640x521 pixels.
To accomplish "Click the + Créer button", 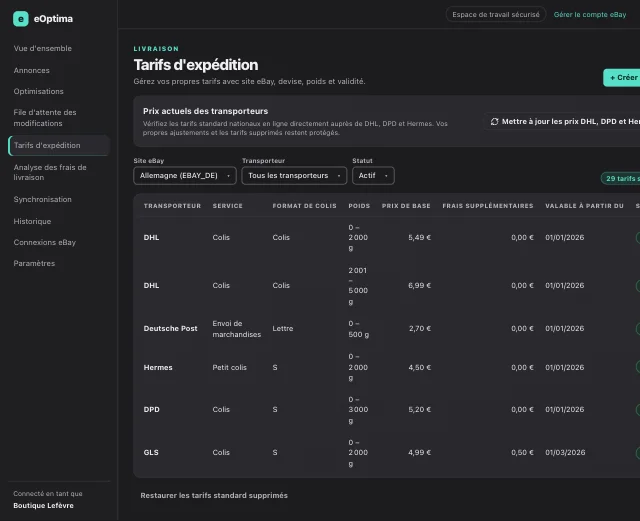I will tap(622, 78).
